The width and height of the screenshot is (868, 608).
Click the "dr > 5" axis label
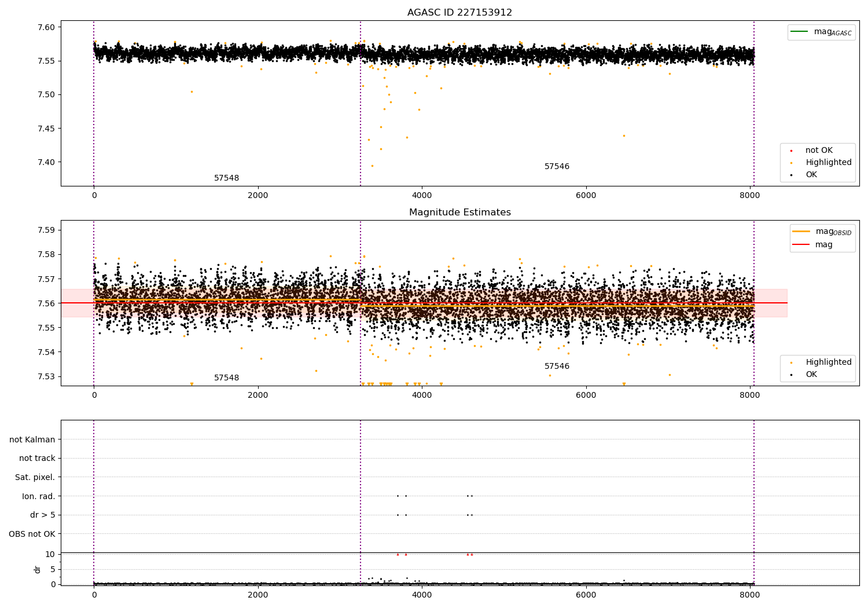[43, 515]
